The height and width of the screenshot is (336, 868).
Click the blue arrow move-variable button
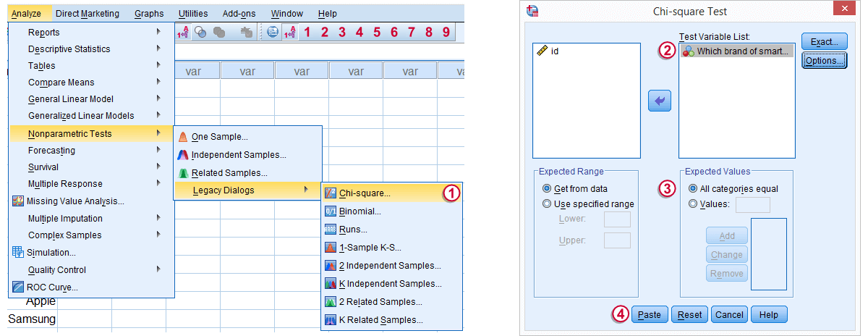pos(659,101)
